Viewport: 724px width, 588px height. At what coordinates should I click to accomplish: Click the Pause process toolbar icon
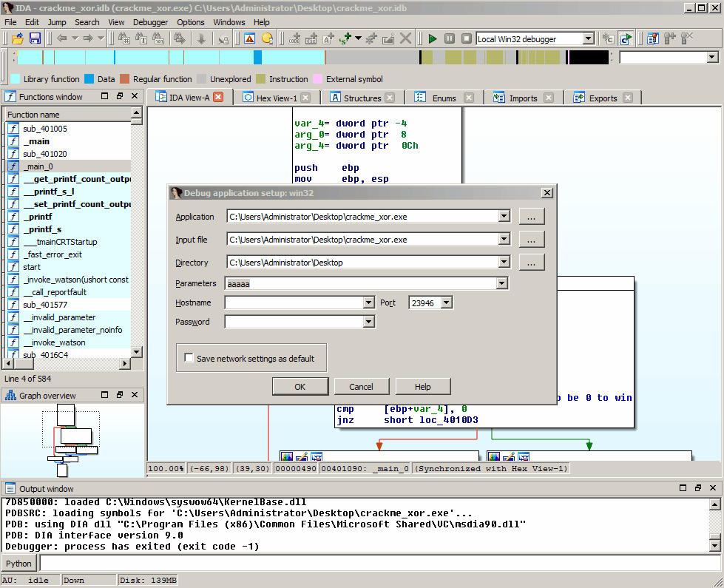pyautogui.click(x=450, y=38)
